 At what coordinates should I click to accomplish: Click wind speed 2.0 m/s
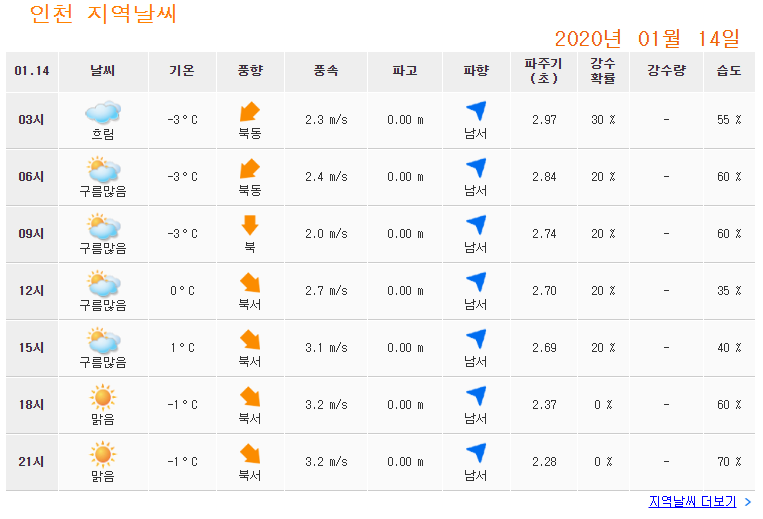[326, 234]
